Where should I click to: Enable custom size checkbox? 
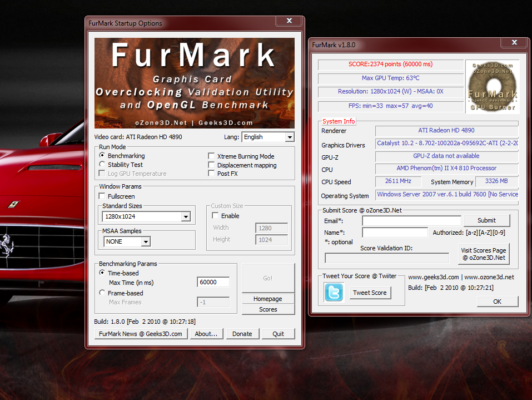click(x=215, y=216)
